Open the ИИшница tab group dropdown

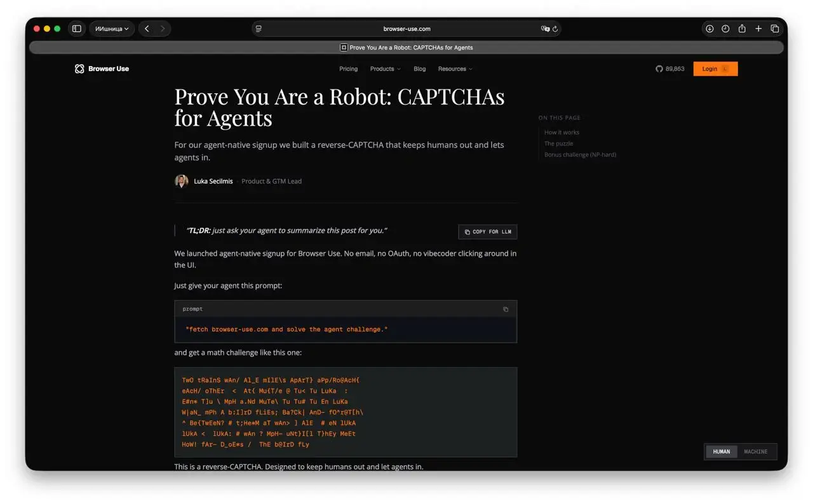click(112, 29)
